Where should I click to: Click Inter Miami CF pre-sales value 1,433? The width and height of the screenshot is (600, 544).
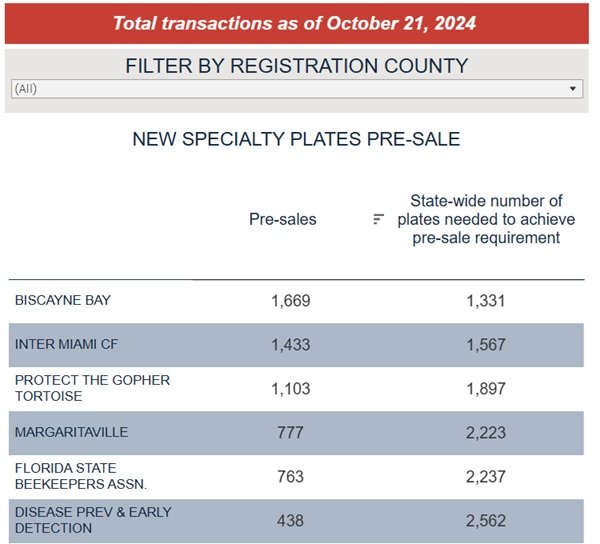coord(290,344)
